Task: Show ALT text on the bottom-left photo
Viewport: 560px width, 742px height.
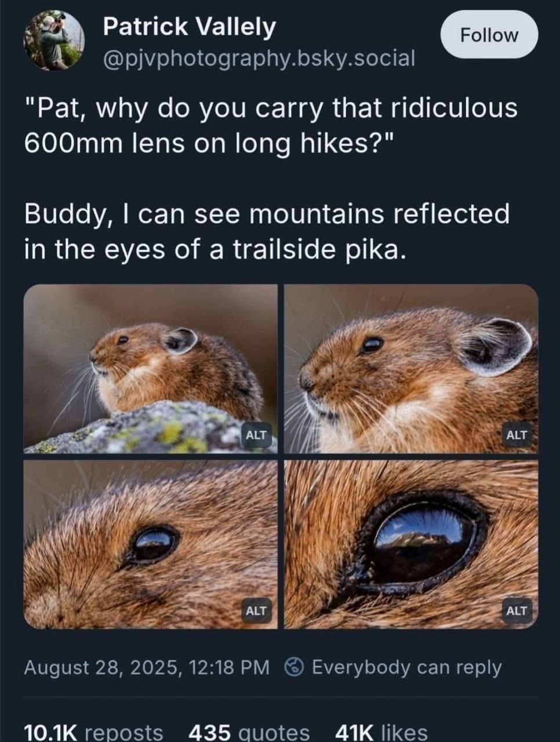Action: coord(256,610)
